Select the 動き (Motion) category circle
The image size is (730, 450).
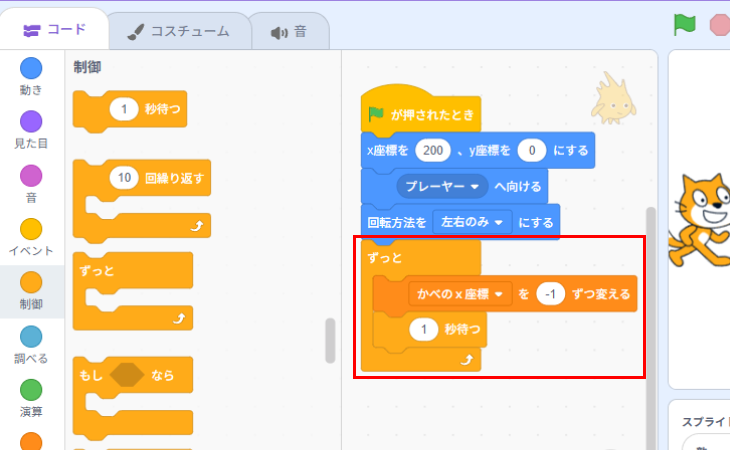pos(31,68)
